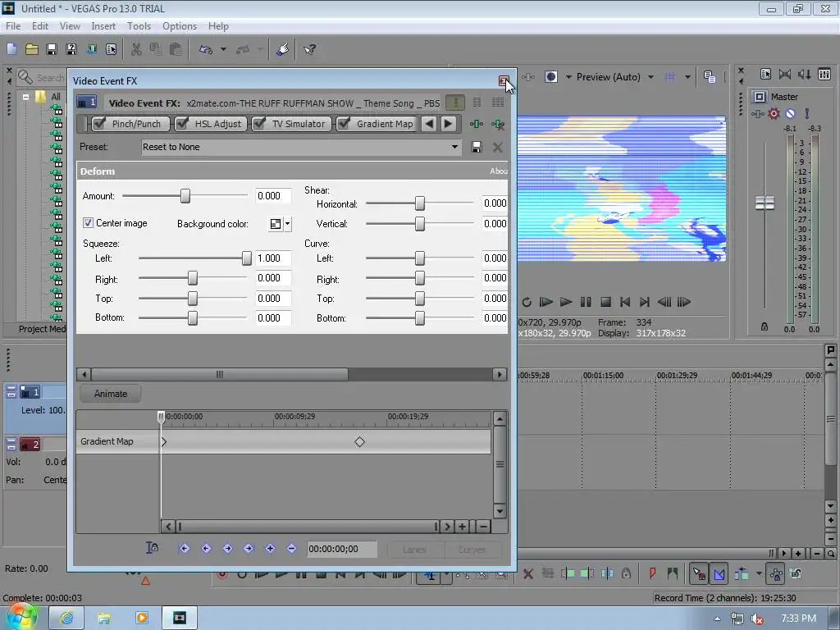840x630 pixels.
Task: Save the Deform preset with floppy icon
Action: [477, 147]
